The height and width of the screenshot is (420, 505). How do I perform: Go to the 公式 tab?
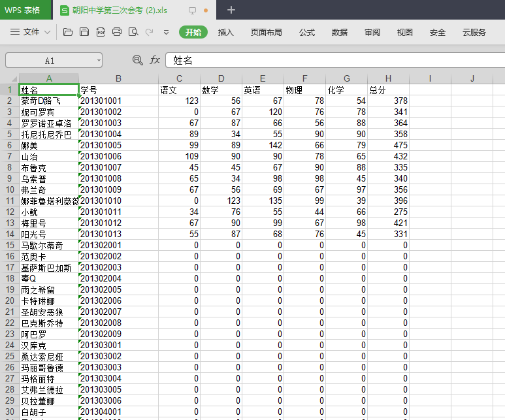307,32
